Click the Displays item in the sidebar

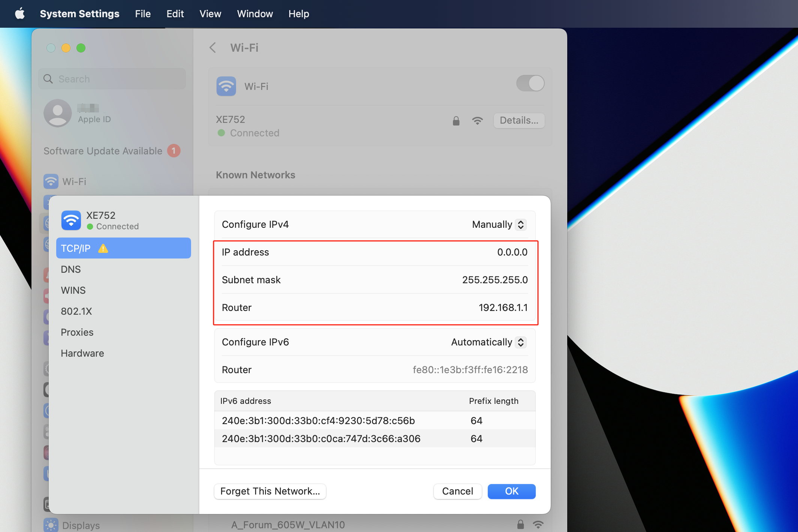[x=72, y=525]
